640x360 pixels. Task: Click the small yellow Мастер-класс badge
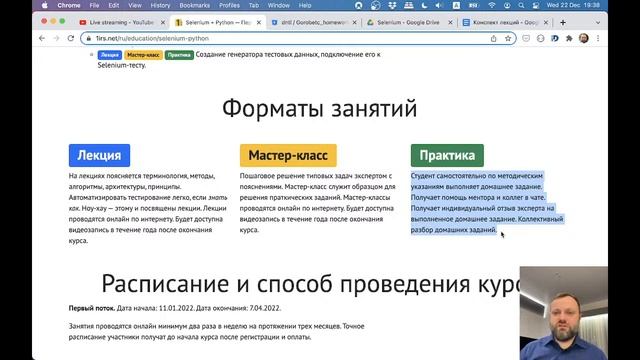(143, 55)
